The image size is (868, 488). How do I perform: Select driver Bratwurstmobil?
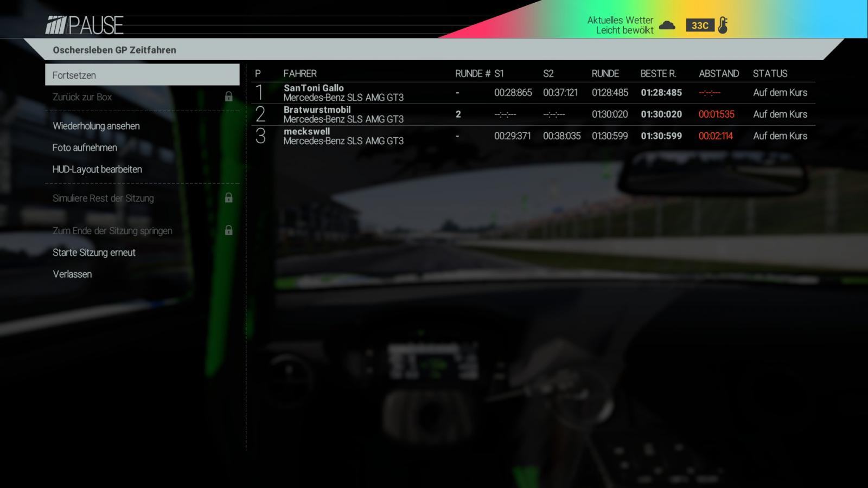(x=317, y=110)
